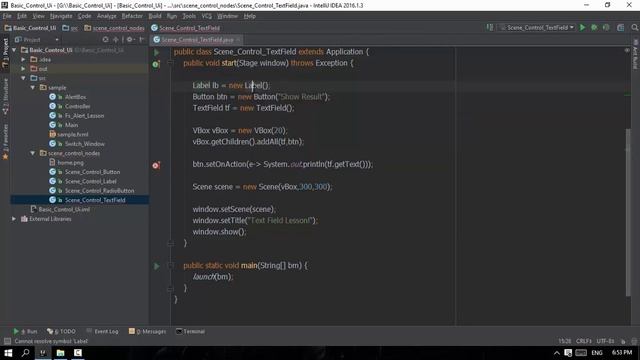Image resolution: width=640 pixels, height=360 pixels.
Task: Open Windows taskbar search
Action: click(25, 353)
